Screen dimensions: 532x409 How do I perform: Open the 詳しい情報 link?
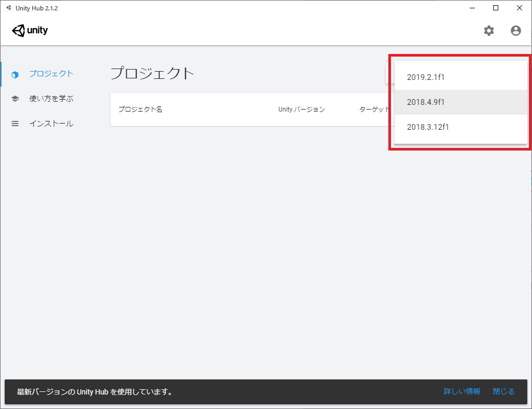(462, 391)
